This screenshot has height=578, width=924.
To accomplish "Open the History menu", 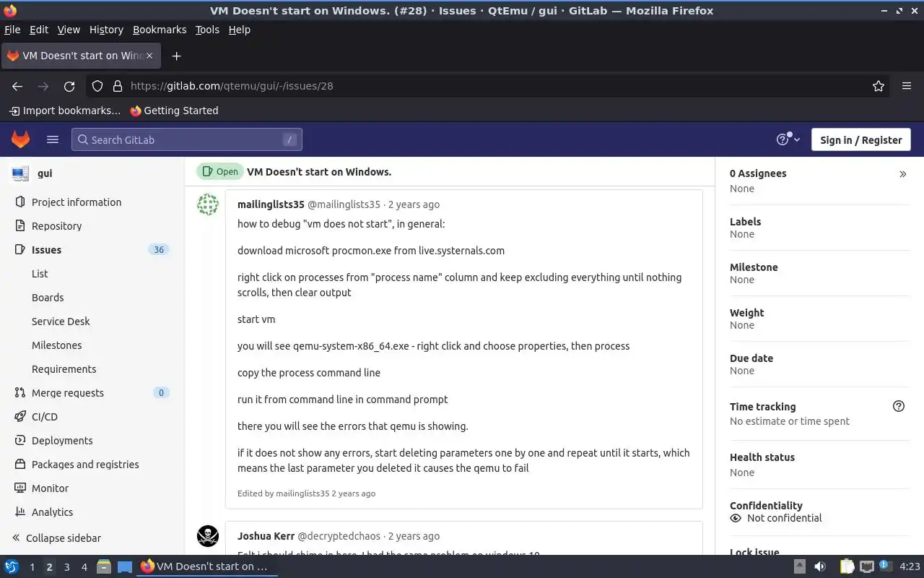I will tap(106, 30).
